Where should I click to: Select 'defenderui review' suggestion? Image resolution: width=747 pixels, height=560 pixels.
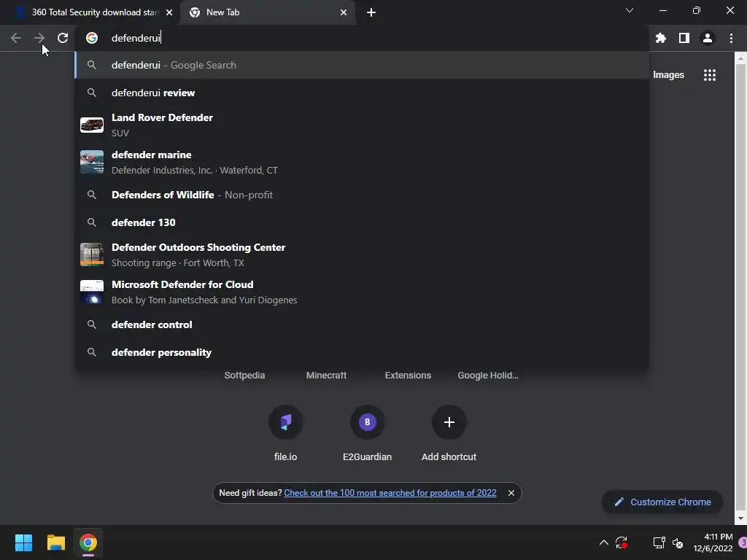point(362,93)
